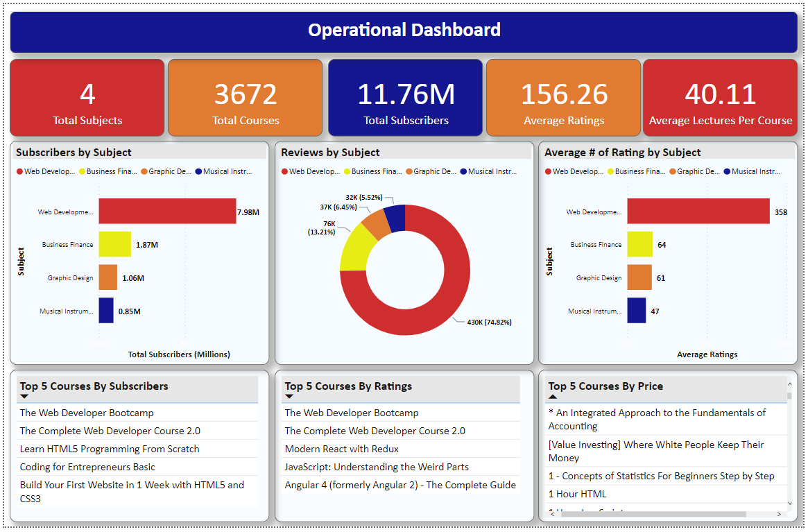Click the horizontal scrollbar in the Price table

pos(653,514)
